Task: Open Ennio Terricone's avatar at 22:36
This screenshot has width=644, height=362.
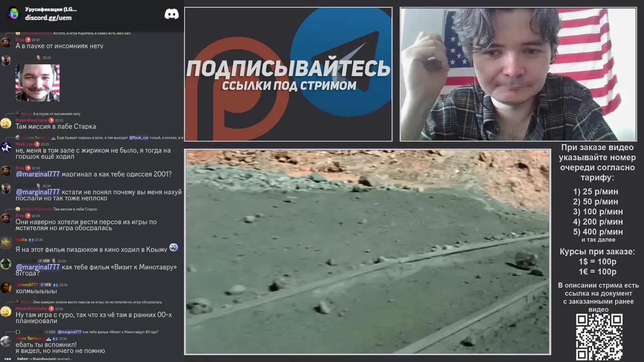Action: (6, 341)
